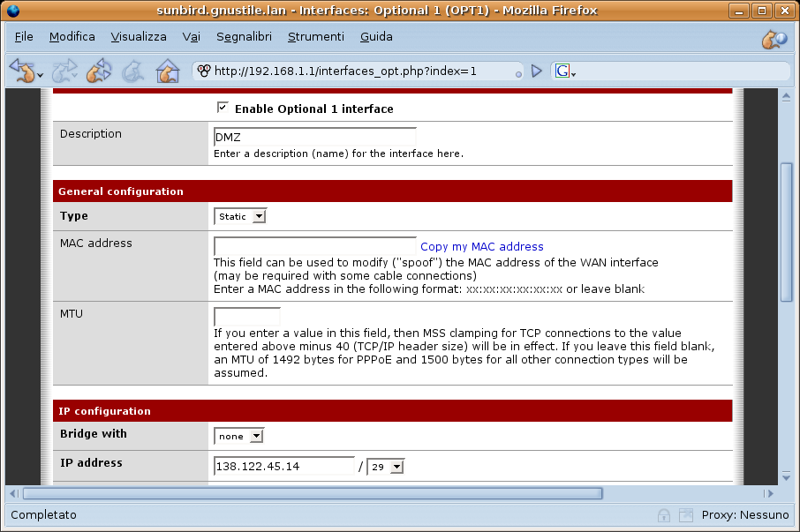Open the Strumenti menu
The image size is (800, 532).
(315, 37)
